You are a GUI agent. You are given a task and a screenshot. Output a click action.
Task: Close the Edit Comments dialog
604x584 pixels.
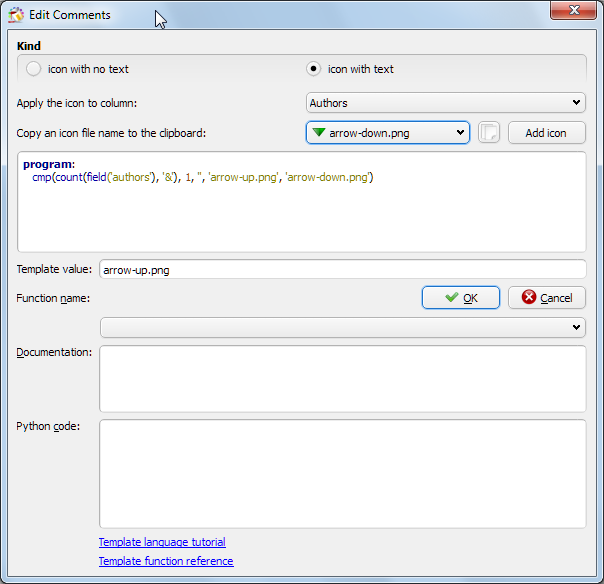click(x=577, y=11)
